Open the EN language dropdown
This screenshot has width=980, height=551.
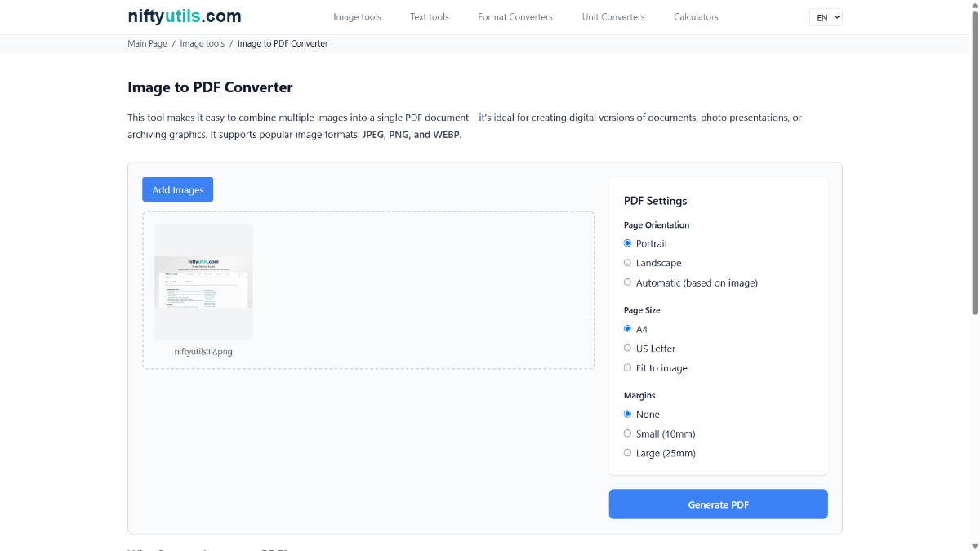click(826, 17)
